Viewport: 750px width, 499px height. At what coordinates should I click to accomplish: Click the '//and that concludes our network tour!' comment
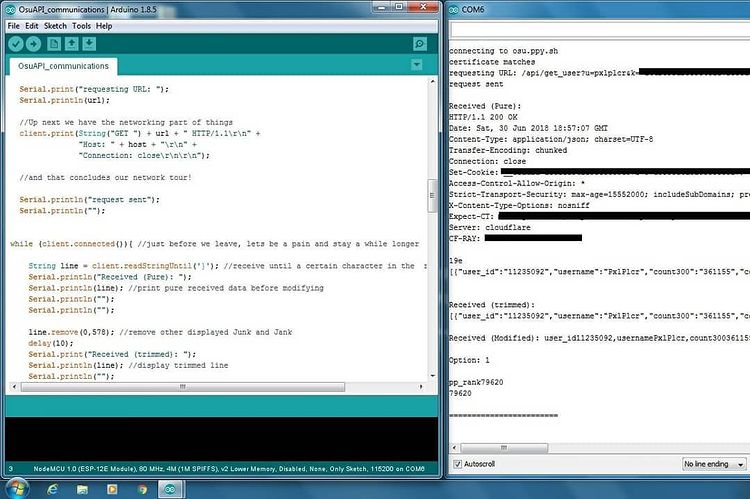105,177
